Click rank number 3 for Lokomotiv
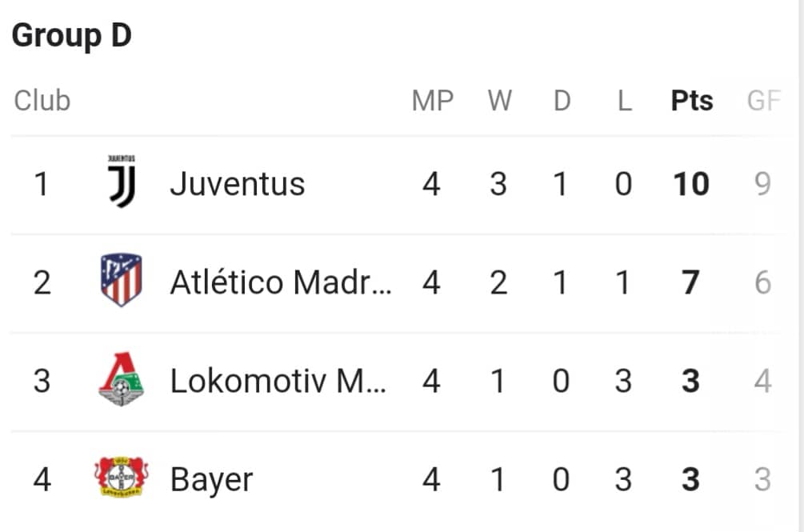 pyautogui.click(x=42, y=381)
